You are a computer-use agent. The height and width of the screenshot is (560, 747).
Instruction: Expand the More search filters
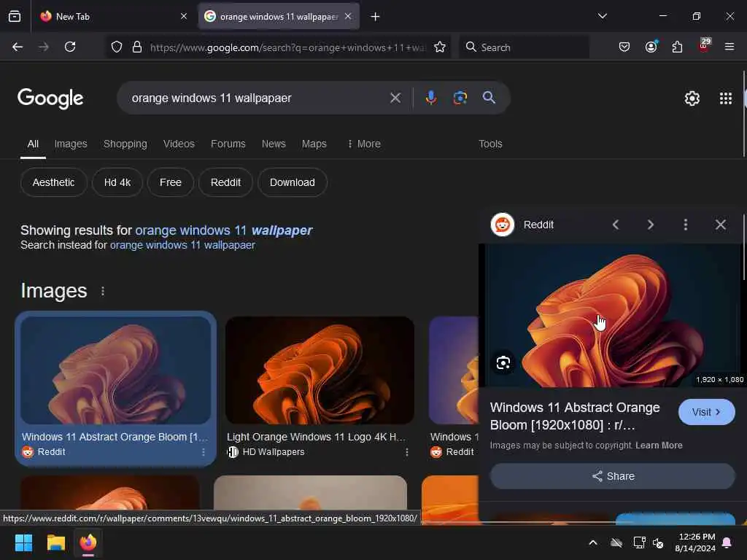tap(364, 144)
